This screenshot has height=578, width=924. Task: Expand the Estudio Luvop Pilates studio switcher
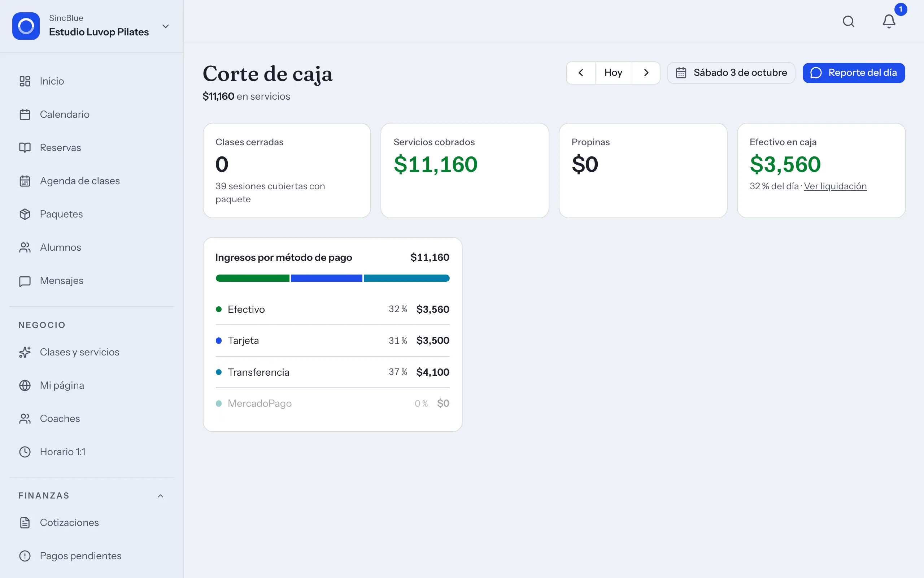pos(92,26)
